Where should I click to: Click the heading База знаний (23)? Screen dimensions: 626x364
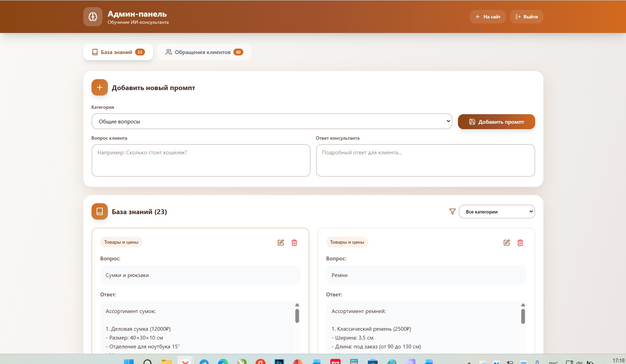[x=139, y=212]
